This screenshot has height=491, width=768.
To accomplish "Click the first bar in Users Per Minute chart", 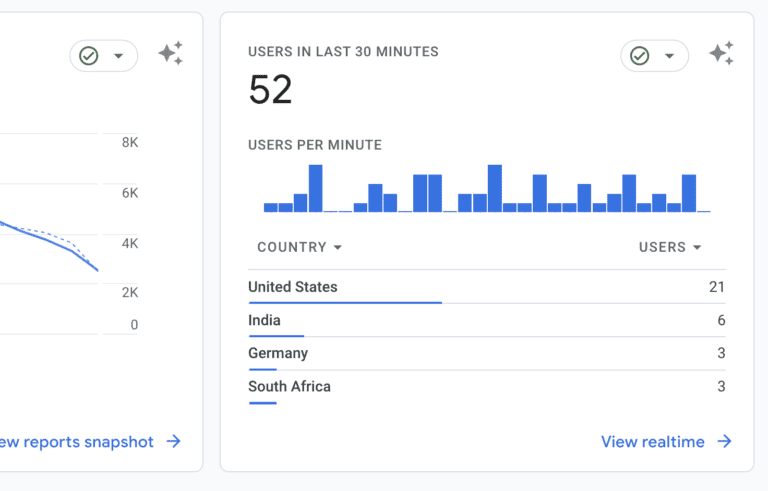I will click(x=270, y=207).
